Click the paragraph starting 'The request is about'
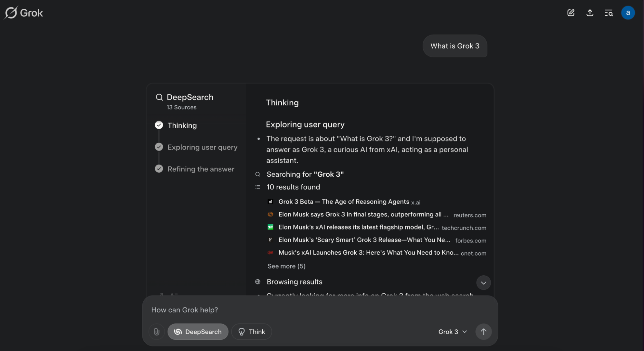Viewport: 644px width, 351px height. 367,150
